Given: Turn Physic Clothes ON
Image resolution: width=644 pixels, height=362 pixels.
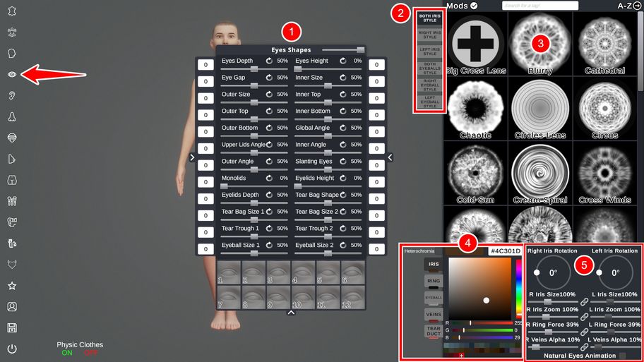Looking at the screenshot, I should (x=67, y=353).
